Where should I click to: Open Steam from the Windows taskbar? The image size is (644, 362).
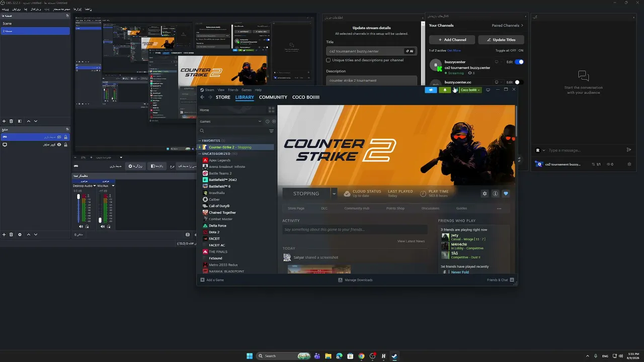[x=394, y=356]
